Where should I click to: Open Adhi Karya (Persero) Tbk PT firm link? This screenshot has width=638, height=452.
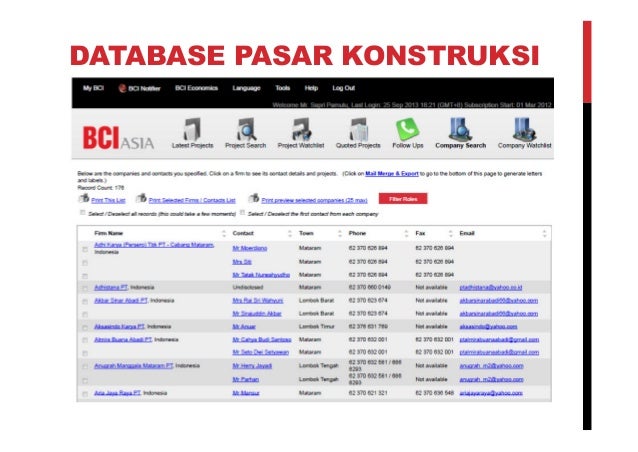coord(154,245)
